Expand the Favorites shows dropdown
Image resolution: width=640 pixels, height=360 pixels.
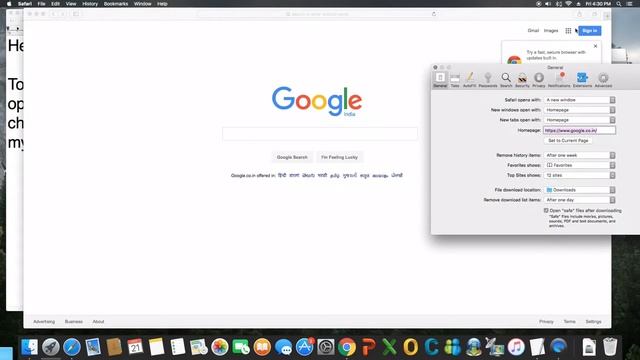[x=580, y=165]
